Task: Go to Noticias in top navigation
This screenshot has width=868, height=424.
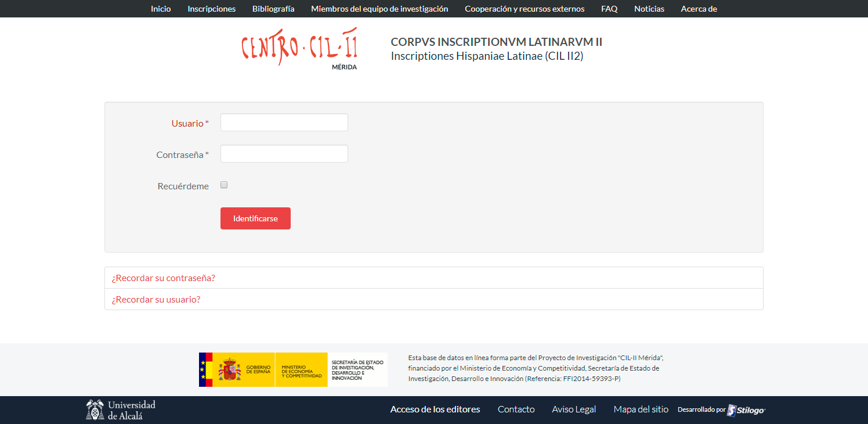Action: (649, 9)
